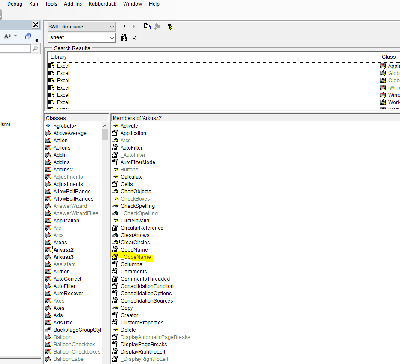This screenshot has width=400, height=364.
Task: Select the Copy member
Action: (127, 308)
